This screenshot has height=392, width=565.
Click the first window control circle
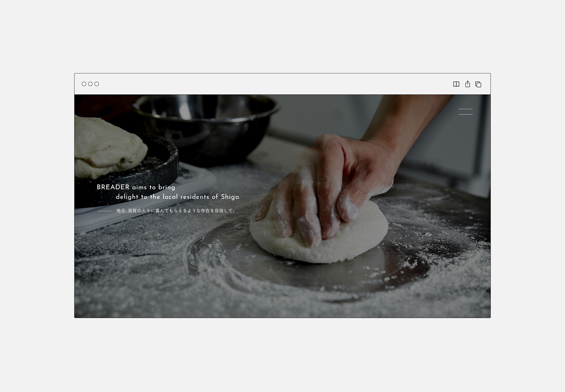[x=84, y=84]
